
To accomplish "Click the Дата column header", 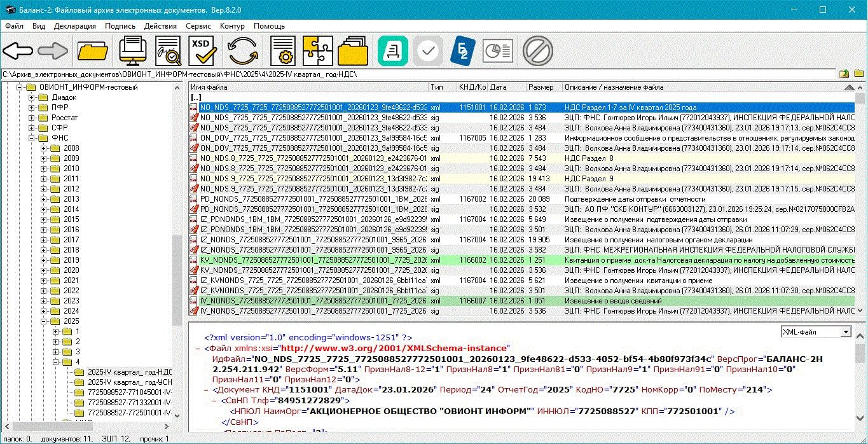I will pyautogui.click(x=498, y=87).
